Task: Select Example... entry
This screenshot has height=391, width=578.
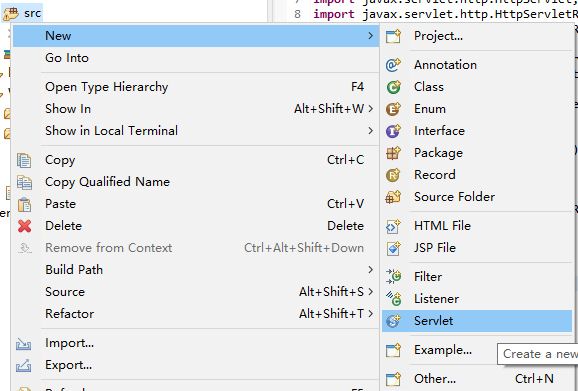Action: (x=477, y=350)
